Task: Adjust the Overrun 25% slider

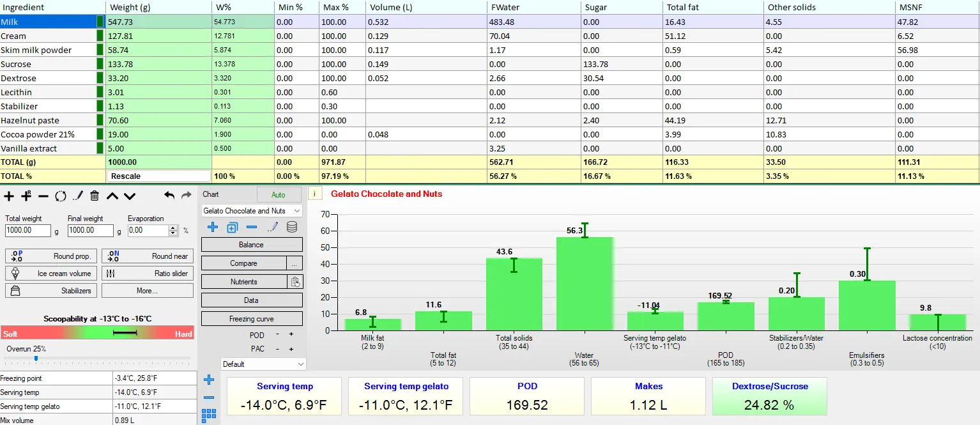Action: tap(36, 359)
